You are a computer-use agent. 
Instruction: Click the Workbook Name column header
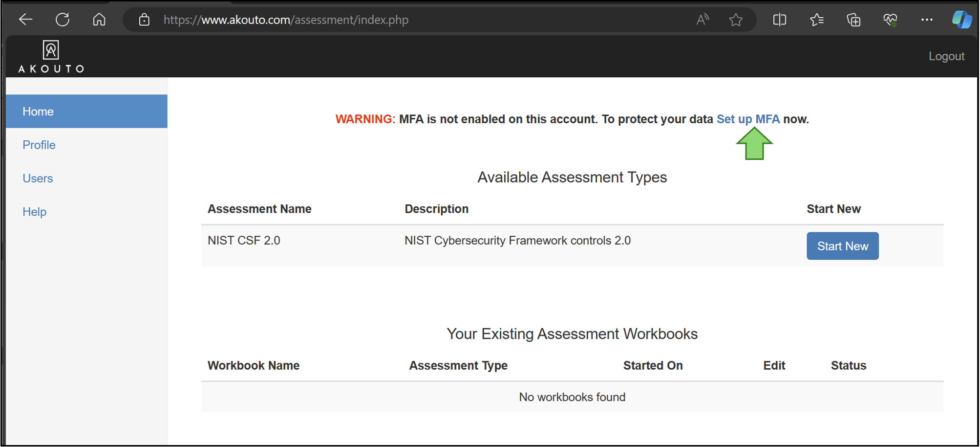click(x=254, y=365)
